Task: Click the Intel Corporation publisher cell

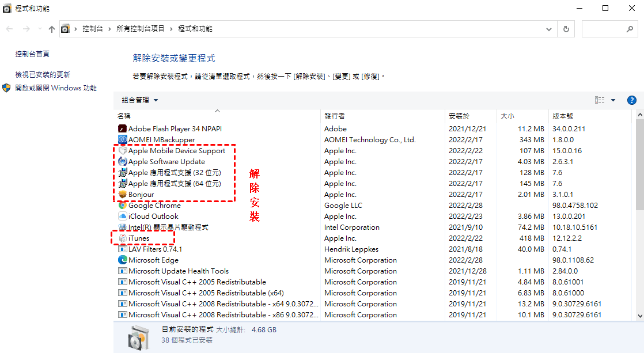Action: click(351, 227)
